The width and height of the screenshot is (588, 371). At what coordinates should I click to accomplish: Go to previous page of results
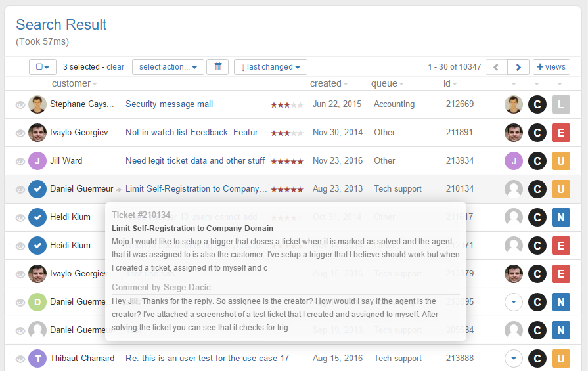[x=497, y=67]
